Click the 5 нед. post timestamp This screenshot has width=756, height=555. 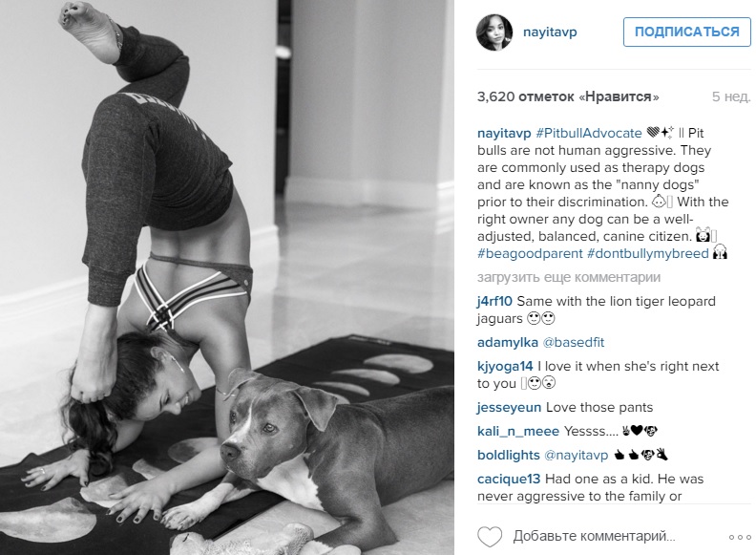click(x=731, y=96)
